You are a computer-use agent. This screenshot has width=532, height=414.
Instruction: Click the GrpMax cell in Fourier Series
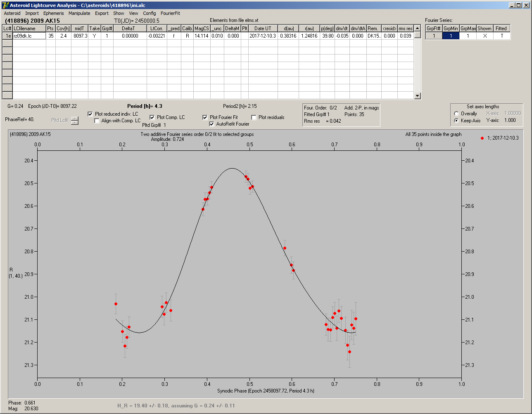468,36
